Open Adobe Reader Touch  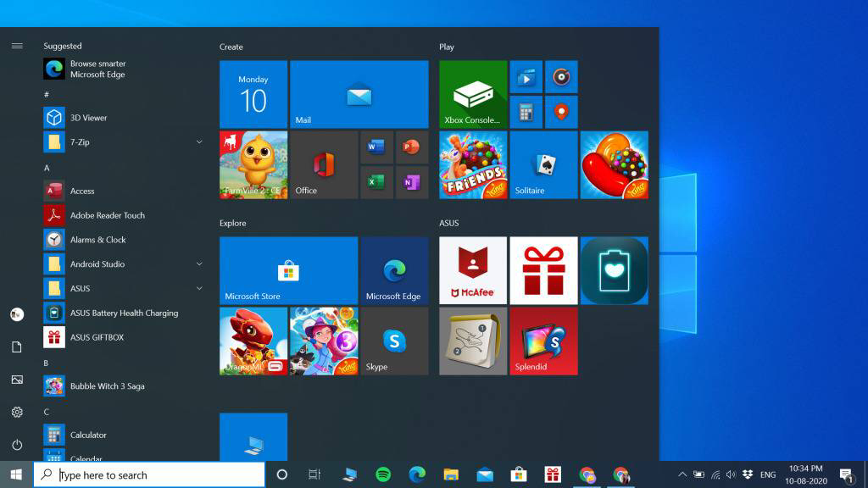coord(122,215)
